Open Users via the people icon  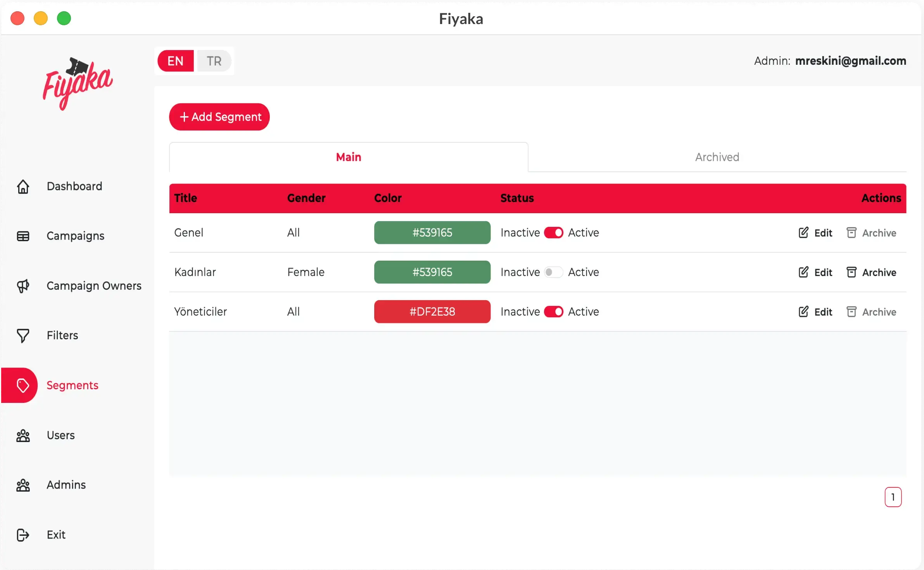click(x=23, y=435)
